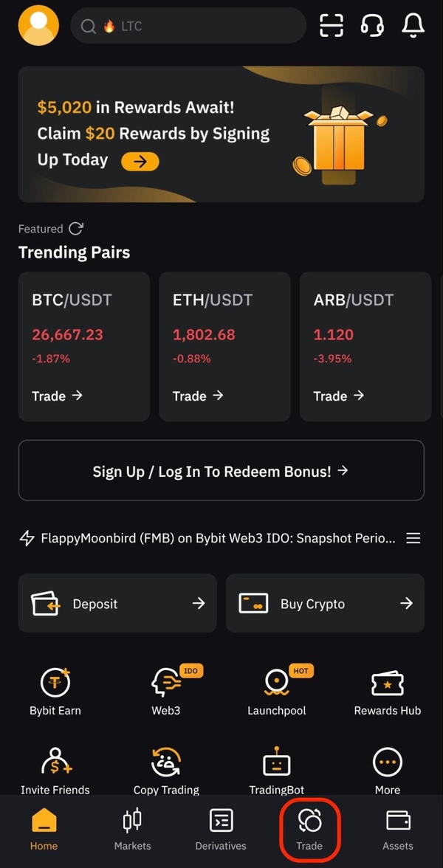The image size is (443, 868).
Task: Expand the announcements list menu
Action: pyautogui.click(x=413, y=538)
